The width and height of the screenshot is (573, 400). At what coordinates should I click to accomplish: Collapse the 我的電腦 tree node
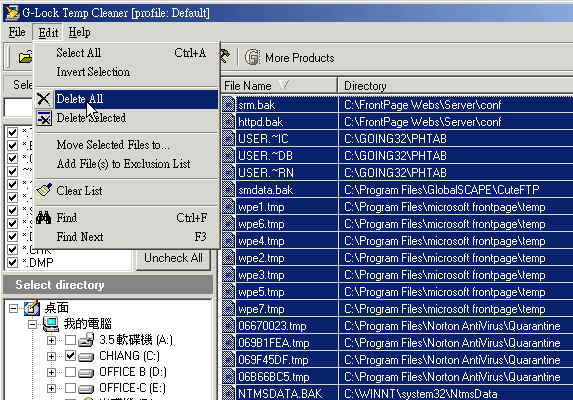(x=33, y=324)
